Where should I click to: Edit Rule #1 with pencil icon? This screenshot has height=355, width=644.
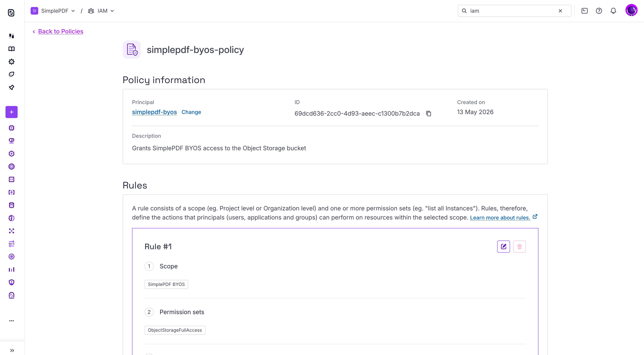(x=503, y=247)
